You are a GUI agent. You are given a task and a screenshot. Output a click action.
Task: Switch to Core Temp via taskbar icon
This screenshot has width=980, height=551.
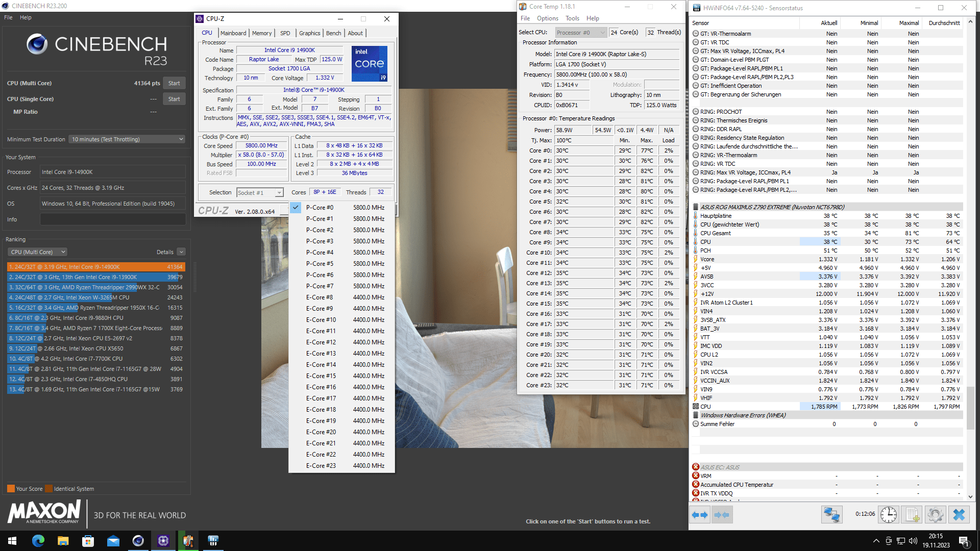[x=188, y=541]
